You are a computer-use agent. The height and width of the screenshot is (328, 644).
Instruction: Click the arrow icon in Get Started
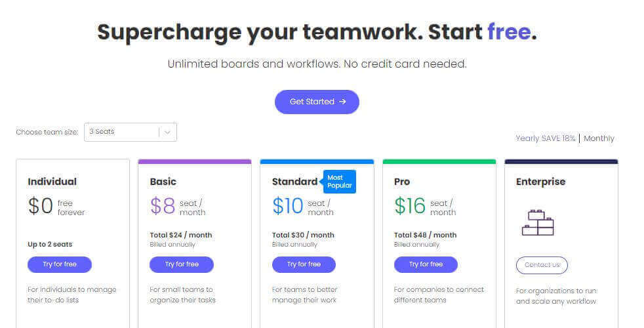coord(342,102)
